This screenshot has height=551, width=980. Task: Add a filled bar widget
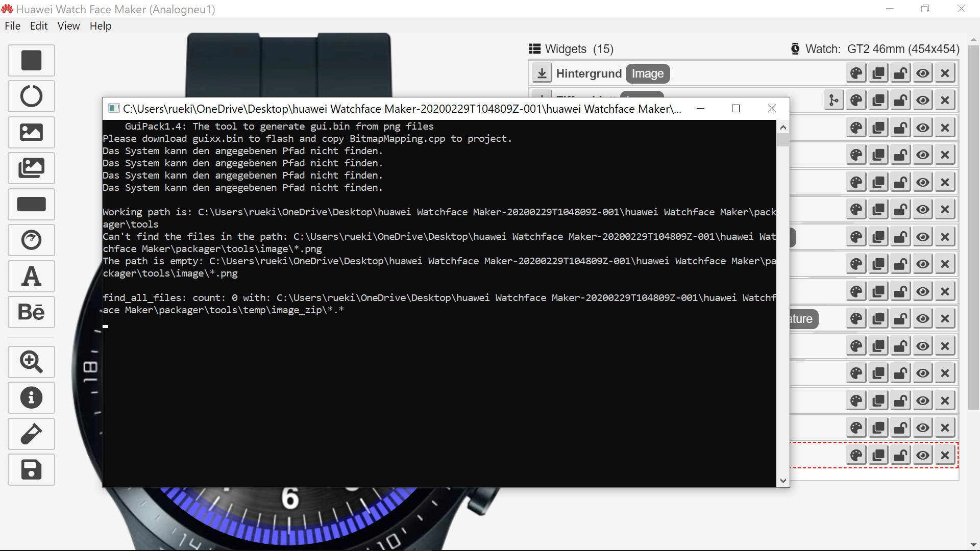click(x=31, y=204)
